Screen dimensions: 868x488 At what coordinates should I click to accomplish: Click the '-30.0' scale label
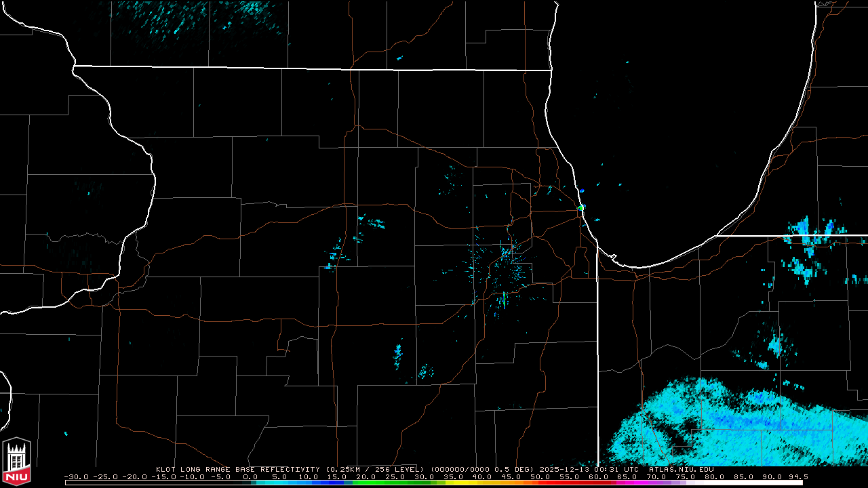click(x=76, y=476)
